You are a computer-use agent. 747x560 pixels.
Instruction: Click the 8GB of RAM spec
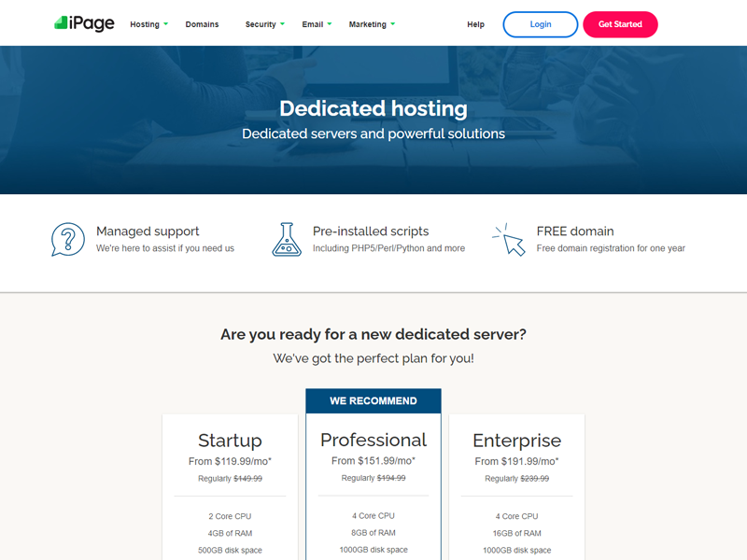coord(373,533)
